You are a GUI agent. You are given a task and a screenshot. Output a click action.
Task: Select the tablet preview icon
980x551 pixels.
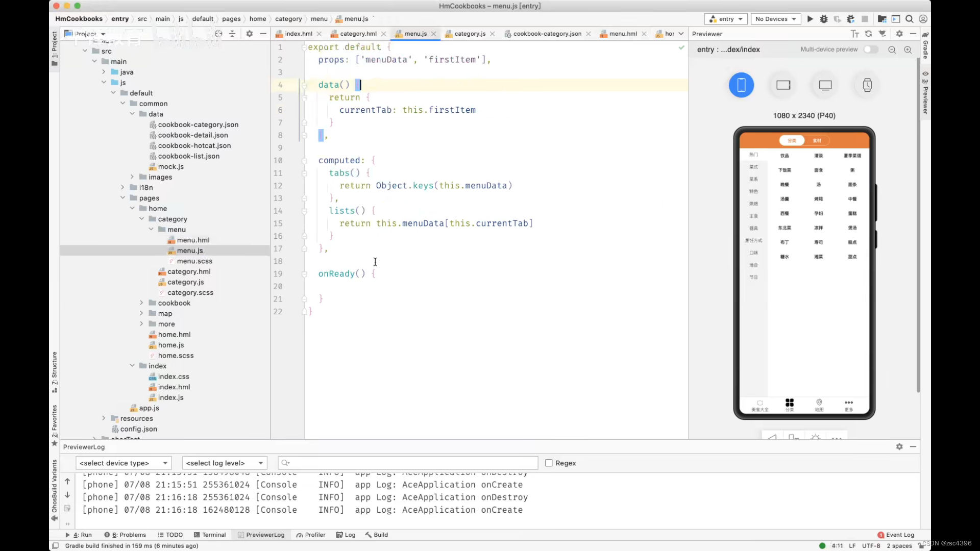(x=783, y=85)
